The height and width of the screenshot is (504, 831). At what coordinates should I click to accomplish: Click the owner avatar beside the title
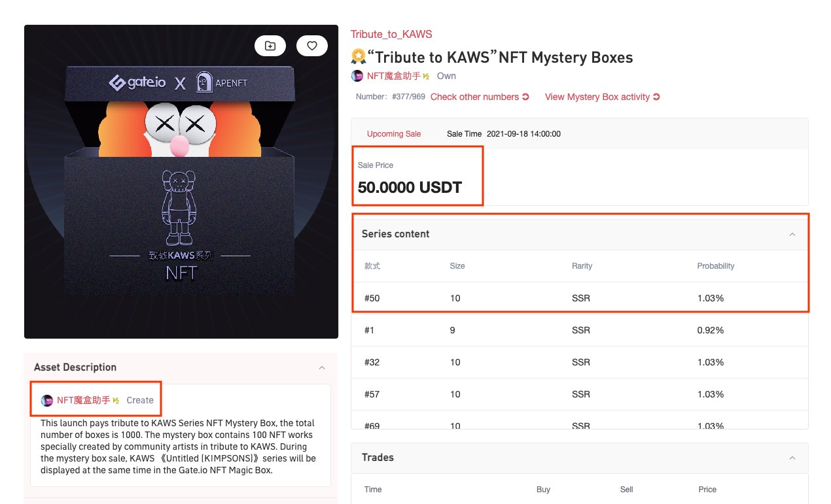[357, 76]
